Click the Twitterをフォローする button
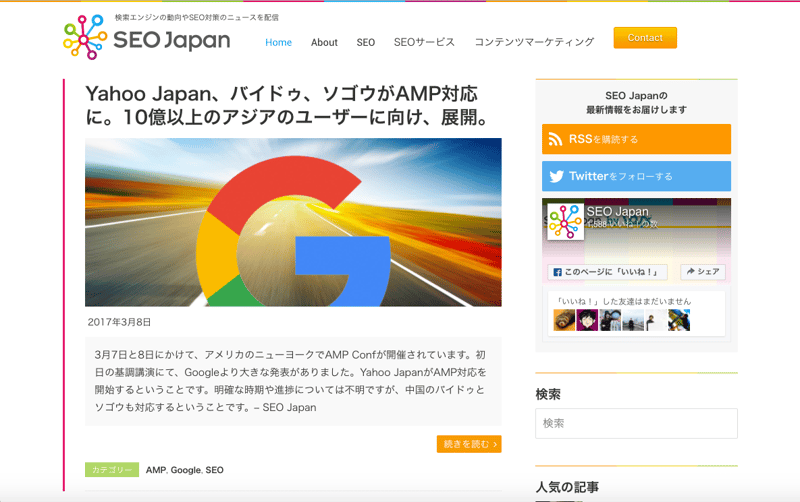Viewport: 800px width, 502px height. pos(636,176)
